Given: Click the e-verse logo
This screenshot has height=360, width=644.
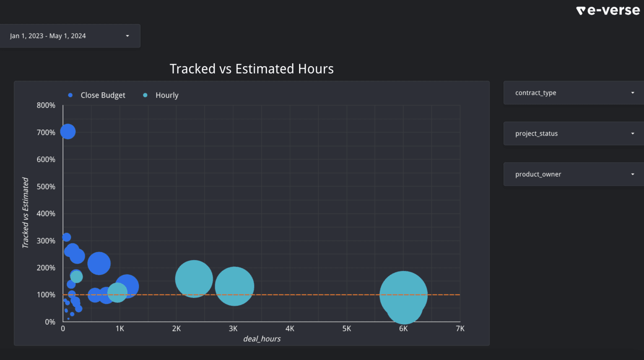Looking at the screenshot, I should pos(608,10).
